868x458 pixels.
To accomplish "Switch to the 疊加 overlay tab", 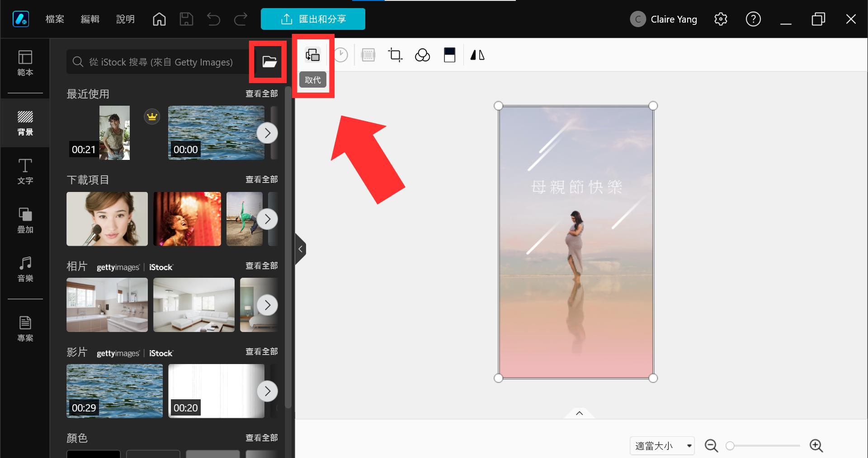I will pyautogui.click(x=25, y=220).
